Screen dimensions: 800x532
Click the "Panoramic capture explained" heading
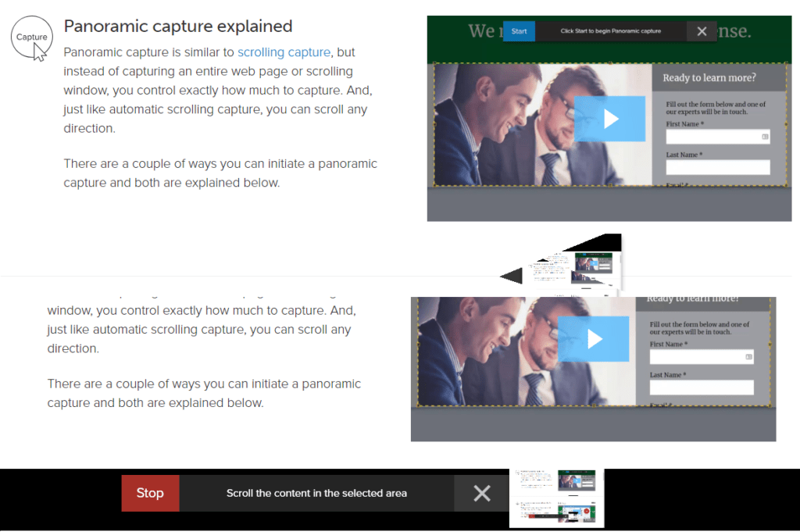tap(178, 27)
